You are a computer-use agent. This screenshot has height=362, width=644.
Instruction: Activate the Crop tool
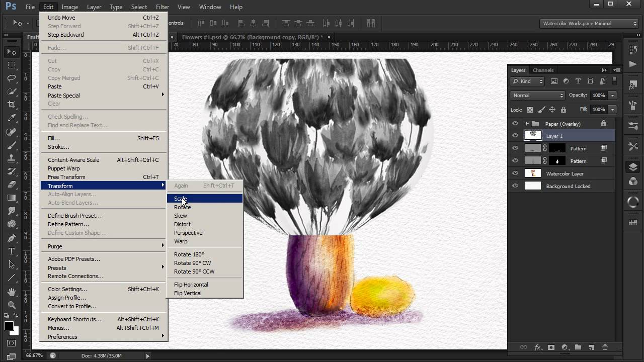(x=12, y=105)
